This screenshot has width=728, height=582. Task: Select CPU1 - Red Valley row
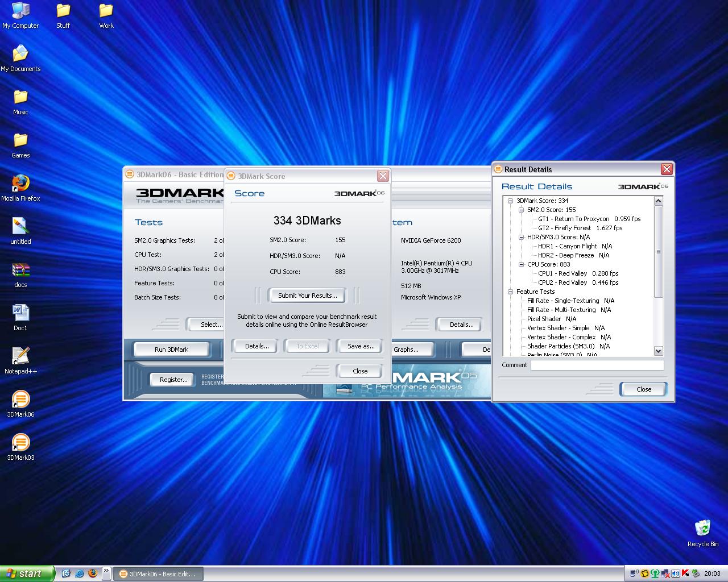click(578, 273)
